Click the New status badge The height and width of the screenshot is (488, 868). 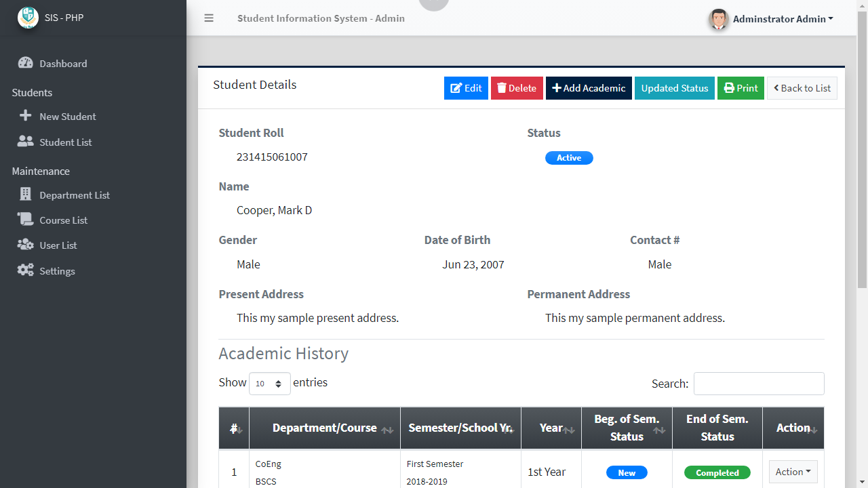[x=627, y=472]
